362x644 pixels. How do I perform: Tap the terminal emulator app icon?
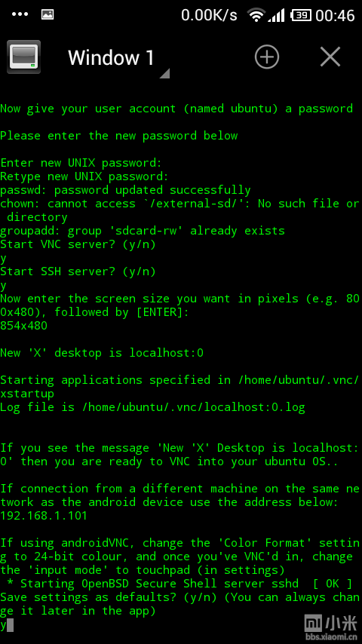[x=24, y=57]
